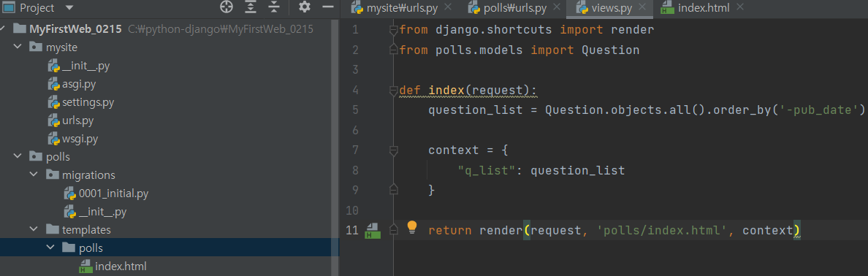Click the project root folder icon

click(x=20, y=28)
